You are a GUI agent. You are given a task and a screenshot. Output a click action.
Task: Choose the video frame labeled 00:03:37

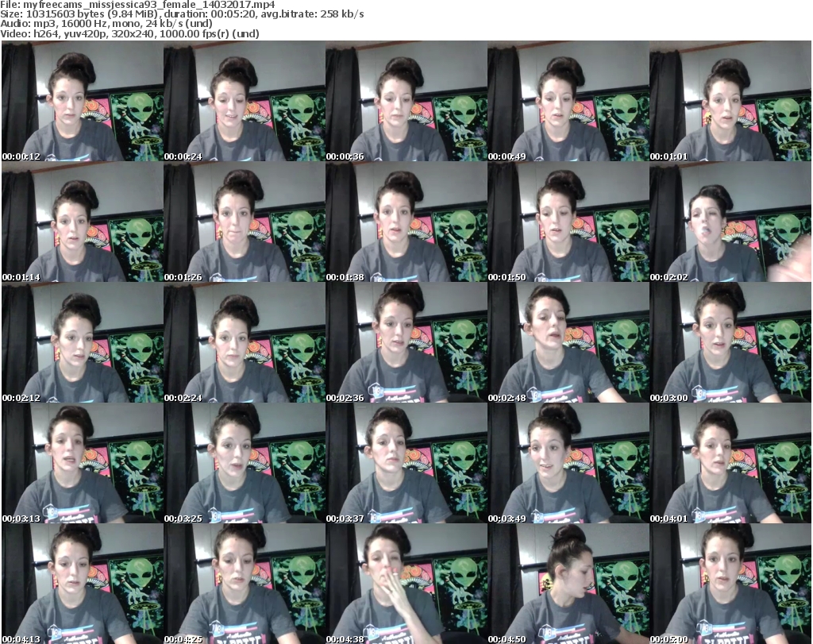406,463
